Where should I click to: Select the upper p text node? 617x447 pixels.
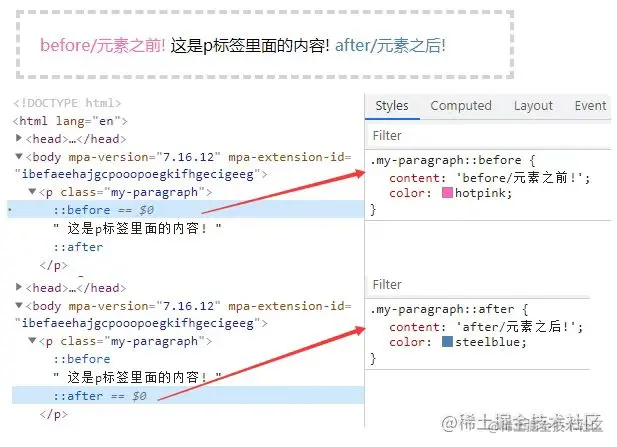(x=137, y=228)
